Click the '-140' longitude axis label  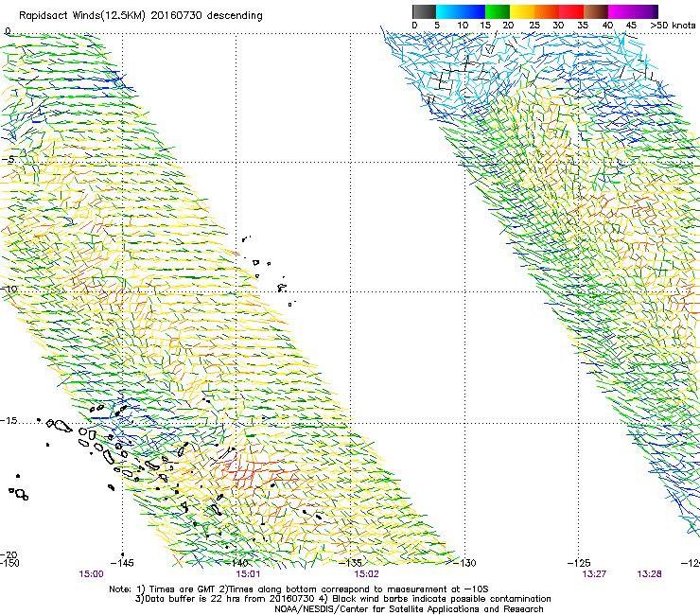click(x=236, y=563)
